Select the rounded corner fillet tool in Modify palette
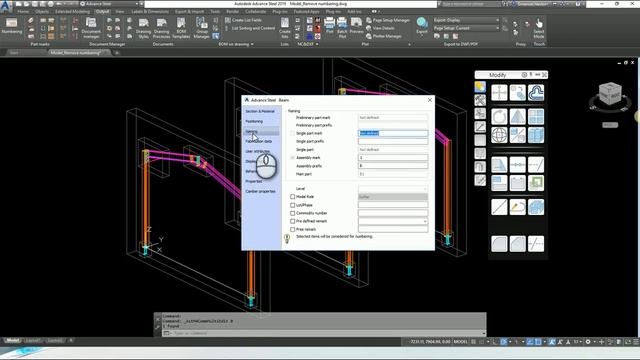Image resolution: width=640 pixels, height=360 pixels. click(499, 244)
